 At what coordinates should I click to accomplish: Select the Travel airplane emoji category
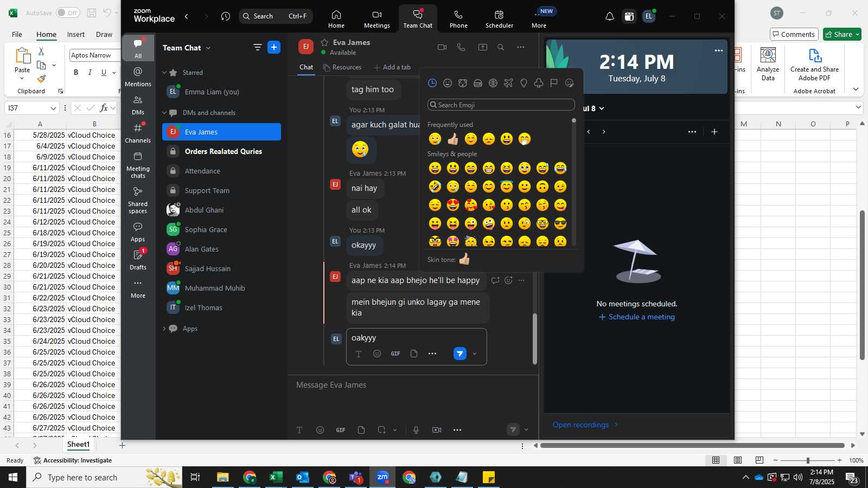point(508,83)
